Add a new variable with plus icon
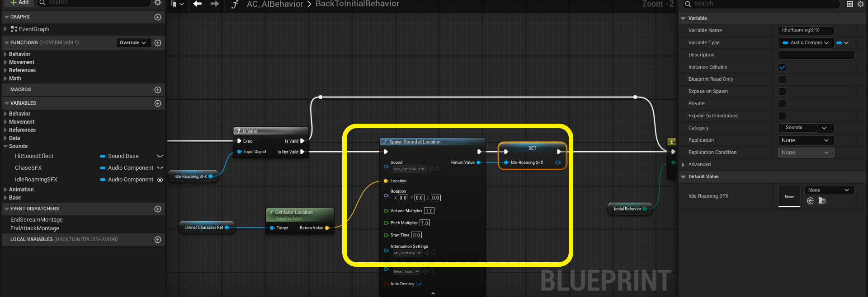Viewport: 868px width, 297px height. (x=158, y=103)
